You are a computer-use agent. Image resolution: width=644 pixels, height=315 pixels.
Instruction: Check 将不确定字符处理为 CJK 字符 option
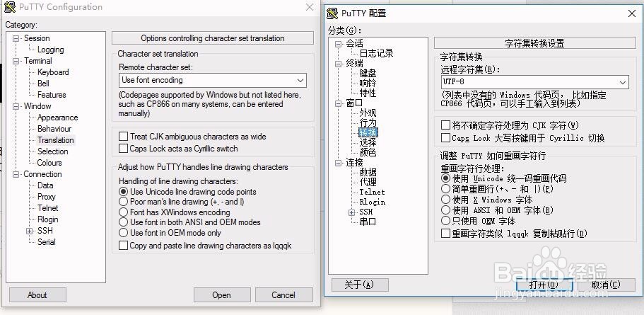[445, 125]
